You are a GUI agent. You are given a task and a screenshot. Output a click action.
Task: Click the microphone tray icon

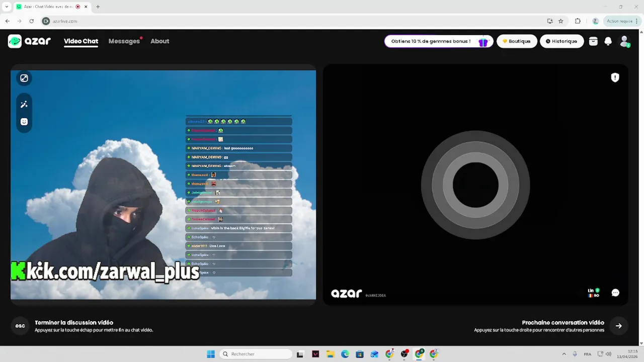[x=575, y=354]
